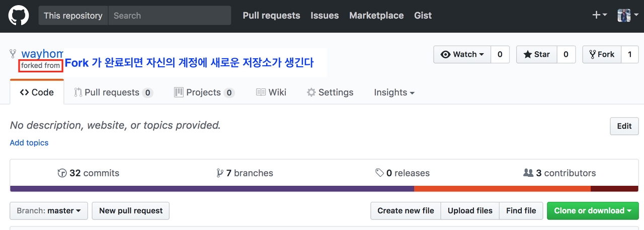Open the user avatar menu
Image resolution: width=644 pixels, height=230 pixels.
[x=627, y=15]
